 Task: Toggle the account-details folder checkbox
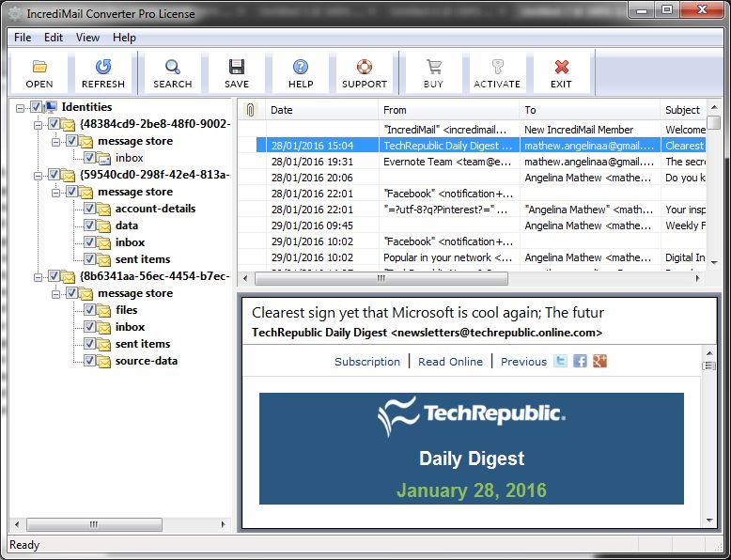(x=89, y=209)
